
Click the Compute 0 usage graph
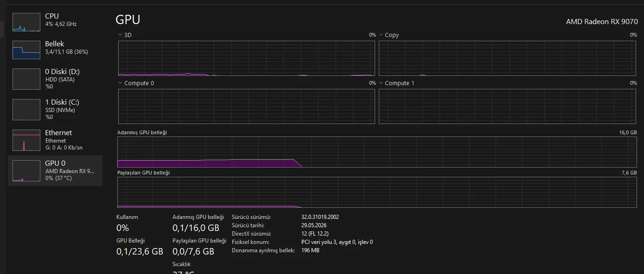(247, 106)
